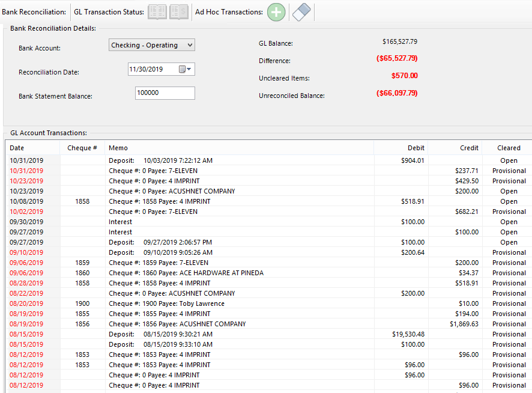Viewport: 532px width, 393px height.
Task: Toggle Provisional status on the $237.71 7-ELEVEN row
Action: point(509,171)
